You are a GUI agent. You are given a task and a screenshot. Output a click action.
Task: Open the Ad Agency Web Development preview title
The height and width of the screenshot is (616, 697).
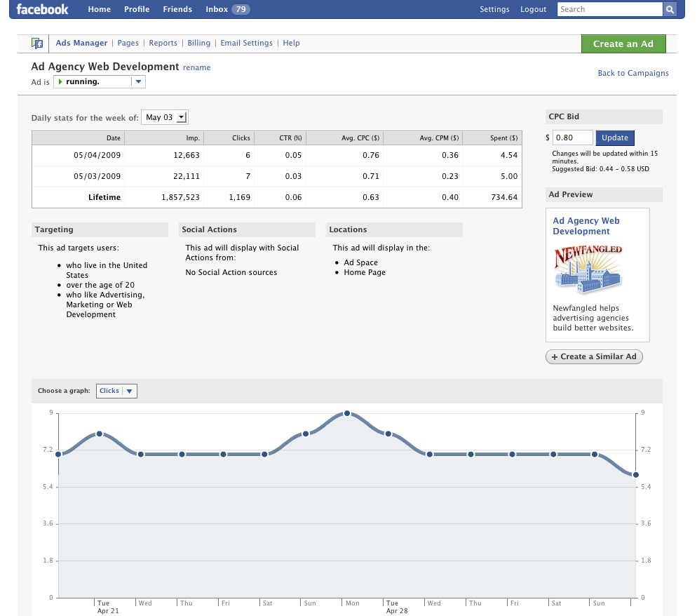pyautogui.click(x=586, y=226)
